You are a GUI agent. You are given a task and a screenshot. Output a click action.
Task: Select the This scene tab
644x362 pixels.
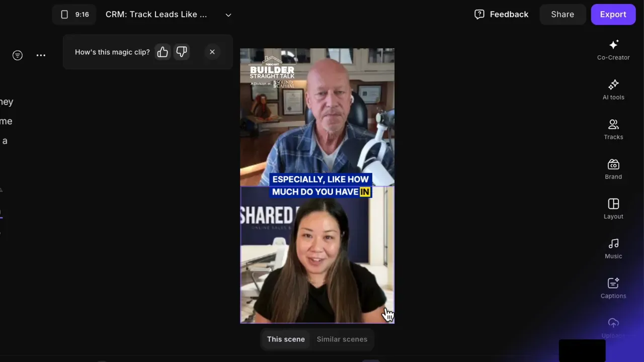click(286, 339)
